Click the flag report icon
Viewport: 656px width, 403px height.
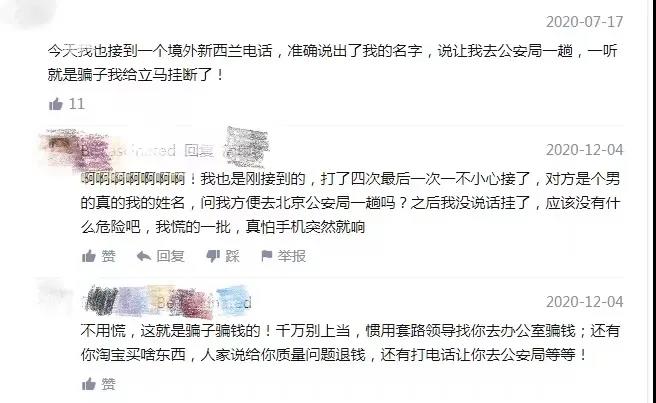tap(266, 255)
